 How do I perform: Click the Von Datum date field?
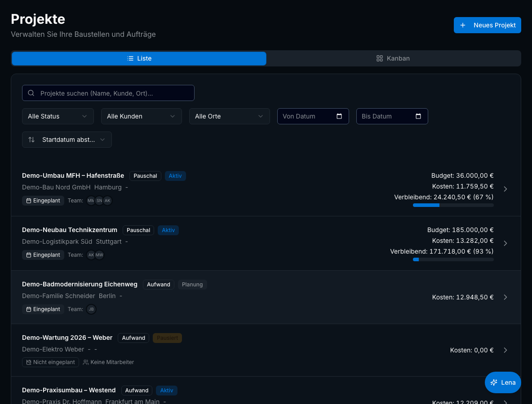click(x=313, y=116)
